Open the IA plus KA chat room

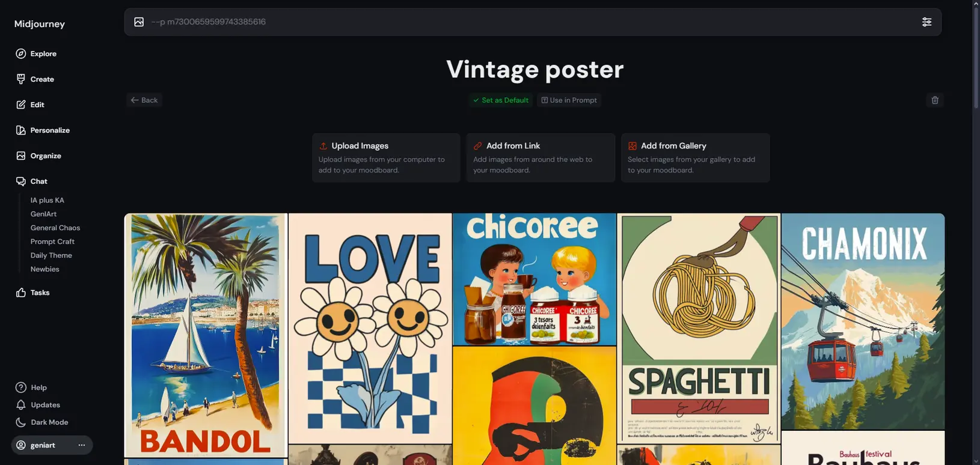[x=47, y=200]
